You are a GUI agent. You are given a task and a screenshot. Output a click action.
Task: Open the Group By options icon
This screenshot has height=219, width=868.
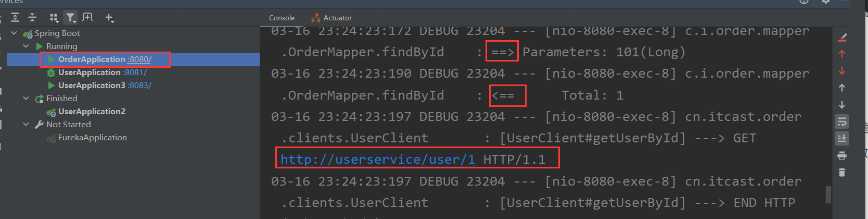[54, 18]
